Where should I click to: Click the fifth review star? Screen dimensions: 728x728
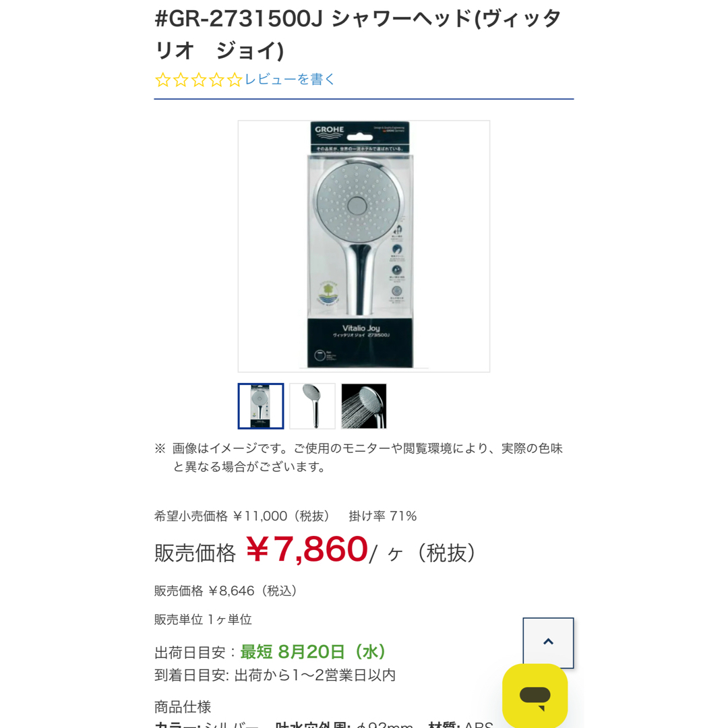tap(235, 80)
